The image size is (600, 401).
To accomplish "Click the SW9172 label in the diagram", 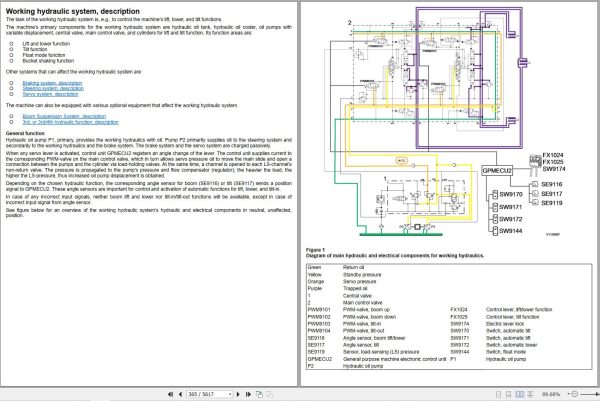I will click(510, 219).
